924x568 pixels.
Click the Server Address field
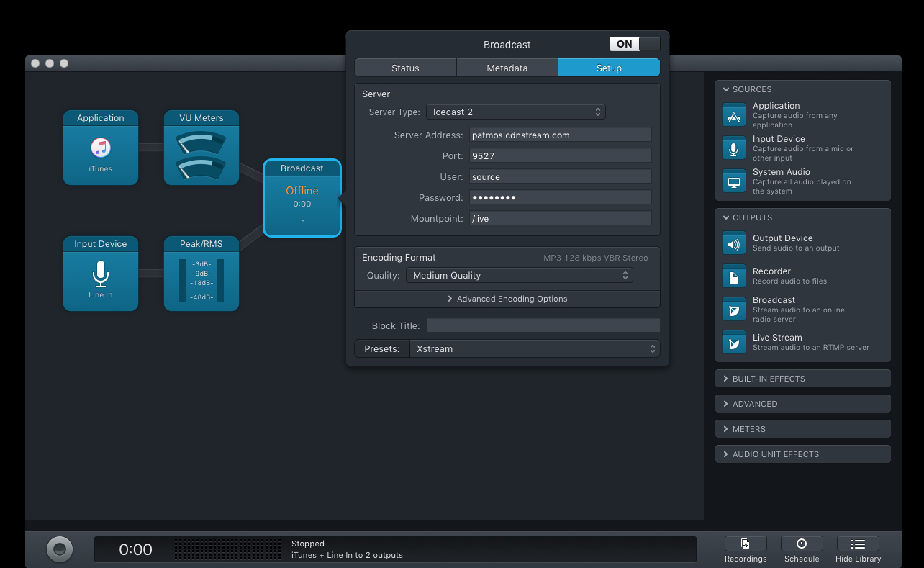[561, 135]
